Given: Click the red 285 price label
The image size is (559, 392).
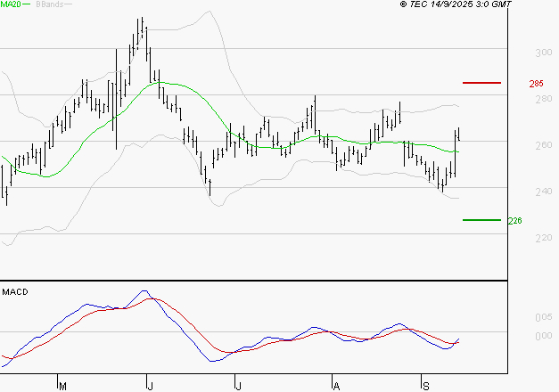Looking at the screenshot, I should point(536,84).
